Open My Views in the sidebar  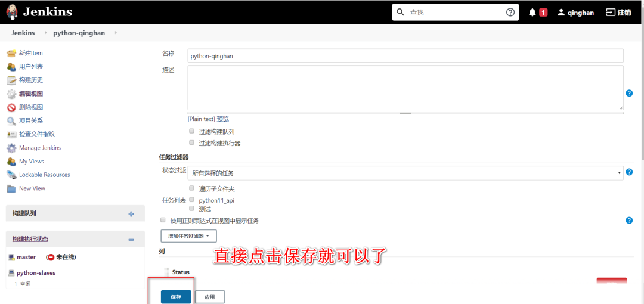tap(32, 162)
